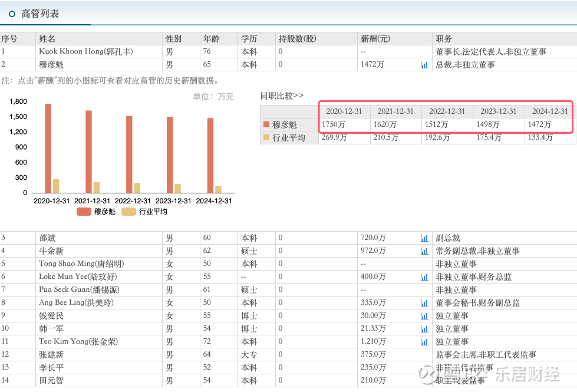577x392 pixels.
Task: Open salary history chart icon for 钱爱民
Action: tap(424, 316)
